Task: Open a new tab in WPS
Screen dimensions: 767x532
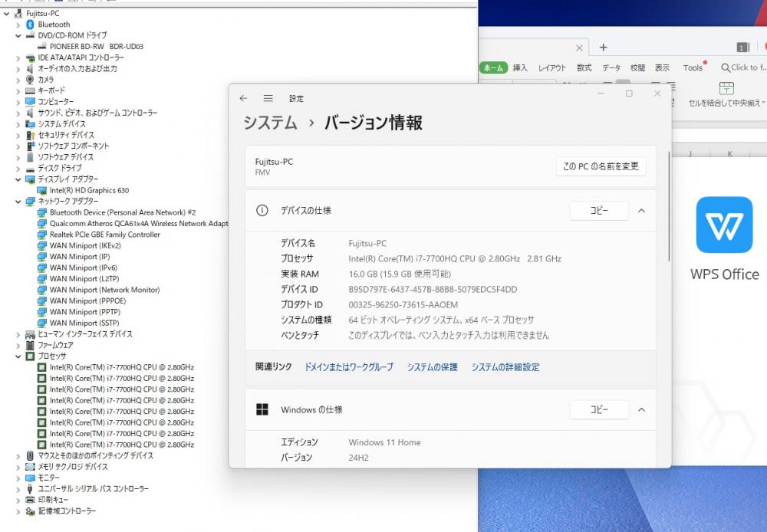Action: [x=603, y=48]
